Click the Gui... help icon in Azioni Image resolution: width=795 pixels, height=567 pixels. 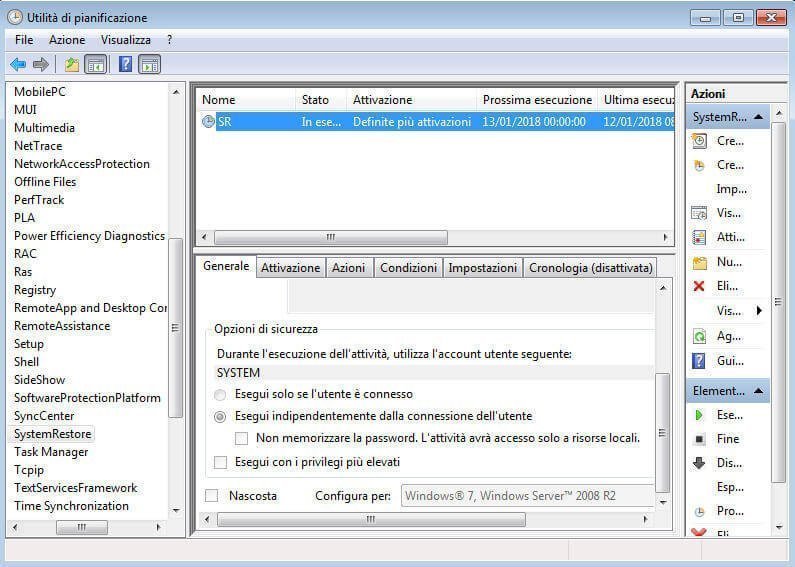point(699,361)
